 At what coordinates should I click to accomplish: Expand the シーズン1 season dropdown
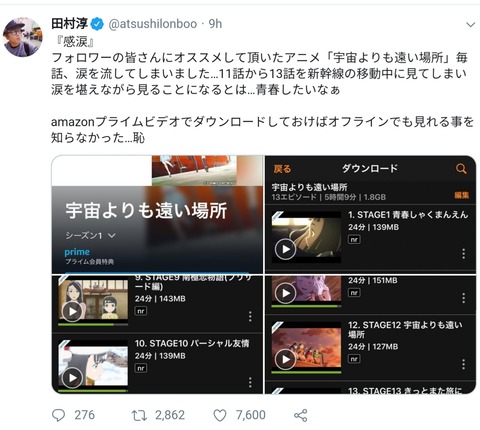(90, 236)
